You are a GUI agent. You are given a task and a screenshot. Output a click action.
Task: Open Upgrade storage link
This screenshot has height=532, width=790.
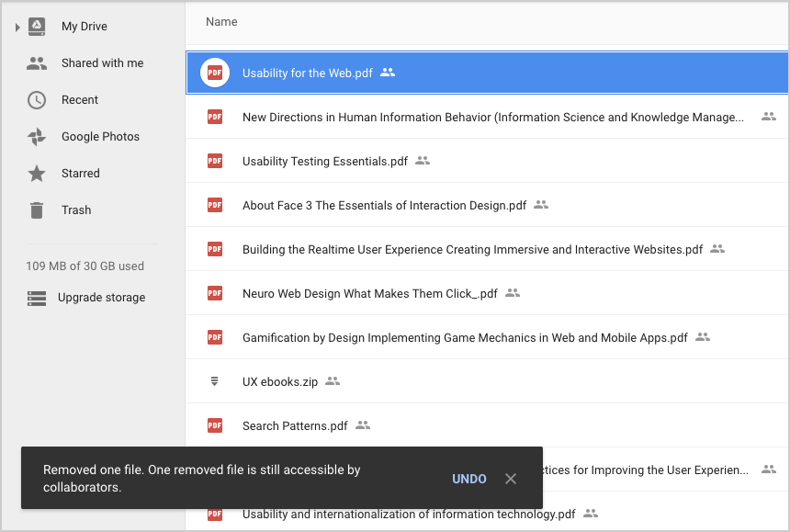101,298
